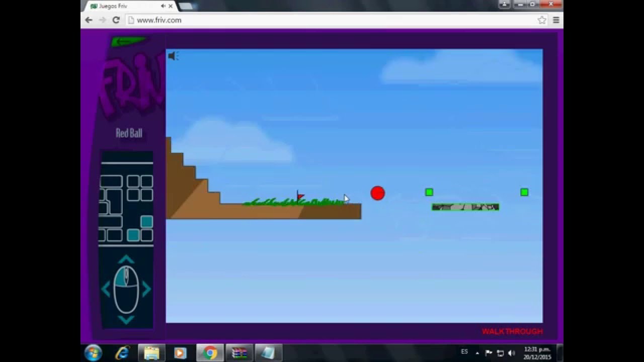Focus the www.friv.com address bar
This screenshot has height=362, width=644.
point(332,20)
